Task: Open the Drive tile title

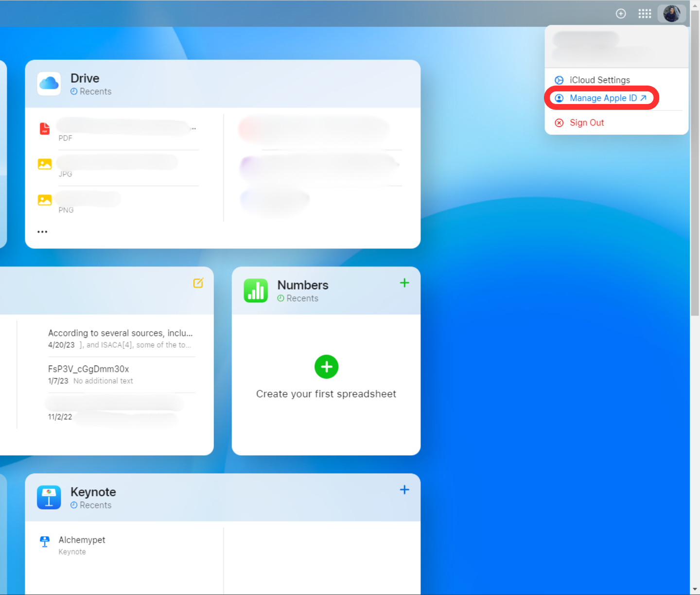Action: (85, 78)
